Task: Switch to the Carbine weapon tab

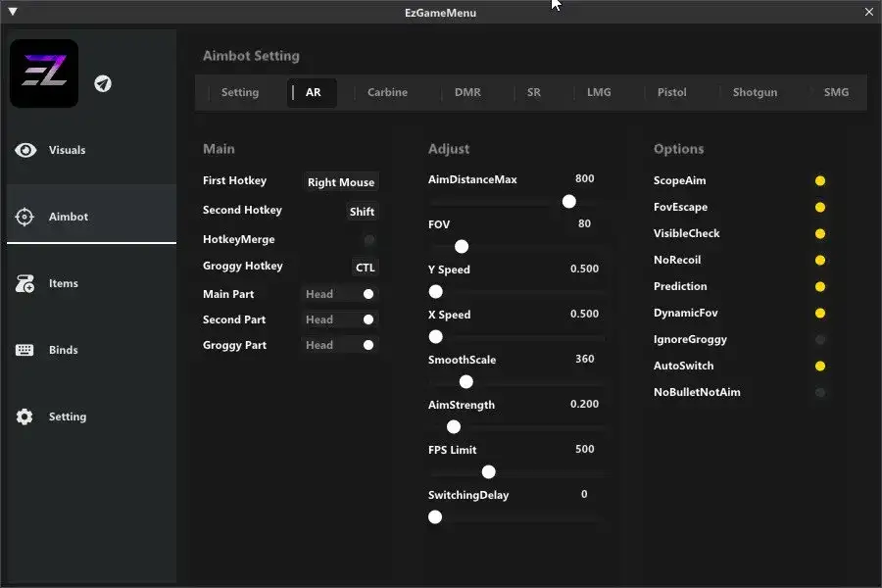Action: tap(387, 93)
